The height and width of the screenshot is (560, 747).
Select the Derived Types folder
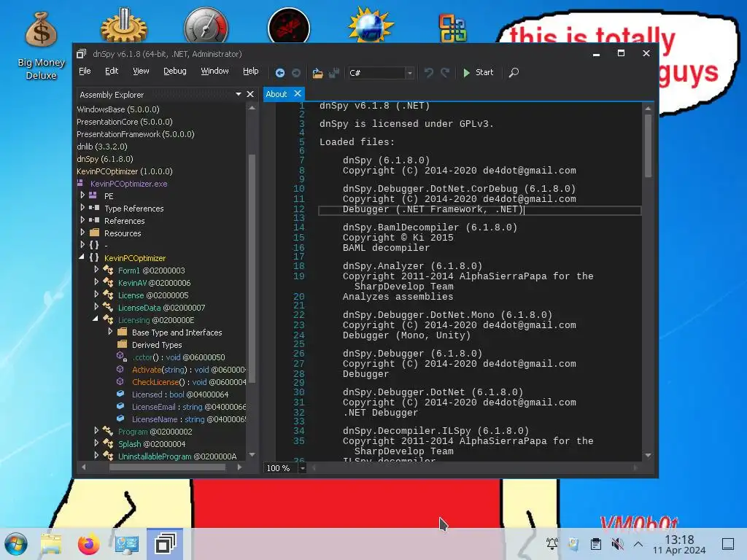[x=157, y=345]
